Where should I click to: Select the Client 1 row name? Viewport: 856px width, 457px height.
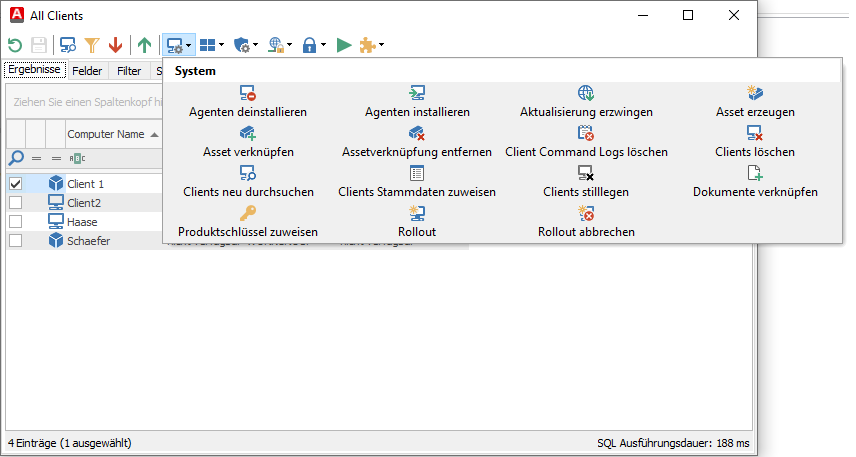[85, 184]
